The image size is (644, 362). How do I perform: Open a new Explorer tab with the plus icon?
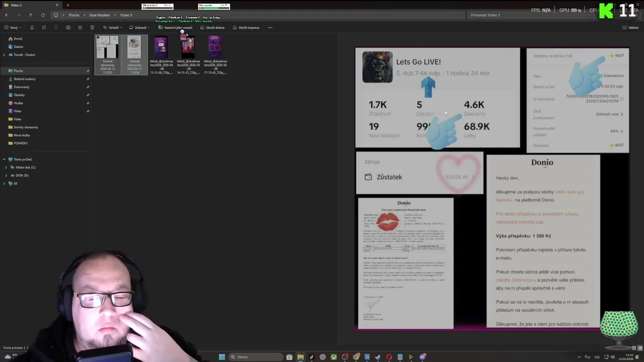click(68, 5)
